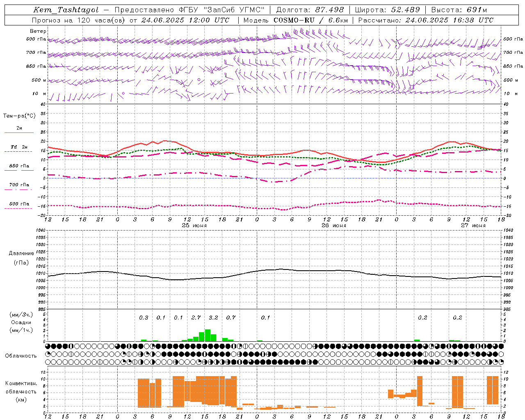Click the tallest green precipitation bar

pos(208,335)
